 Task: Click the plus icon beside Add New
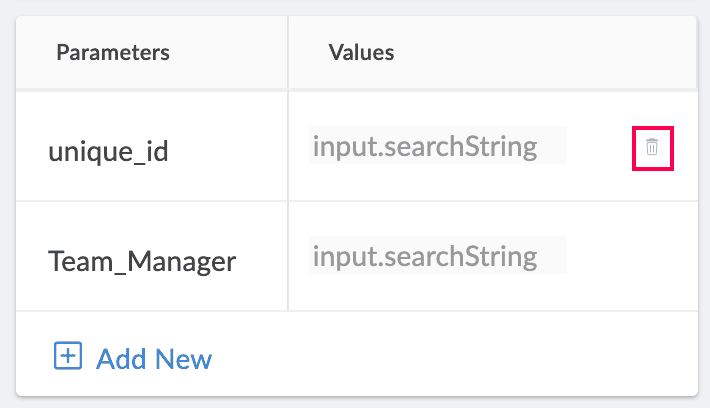[67, 356]
